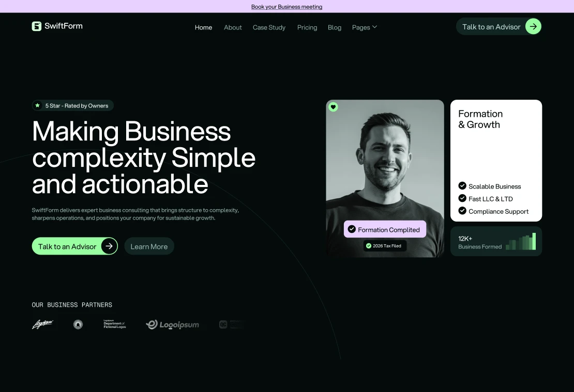This screenshot has width=574, height=392.
Task: Click the Book your Business meeting link
Action: (x=286, y=7)
